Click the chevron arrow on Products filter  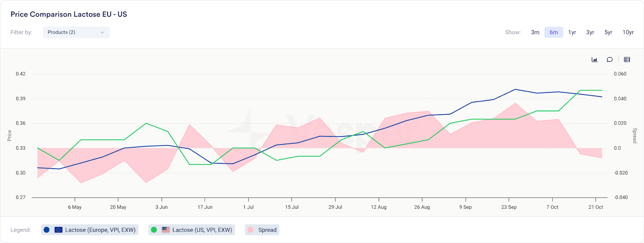pos(102,32)
